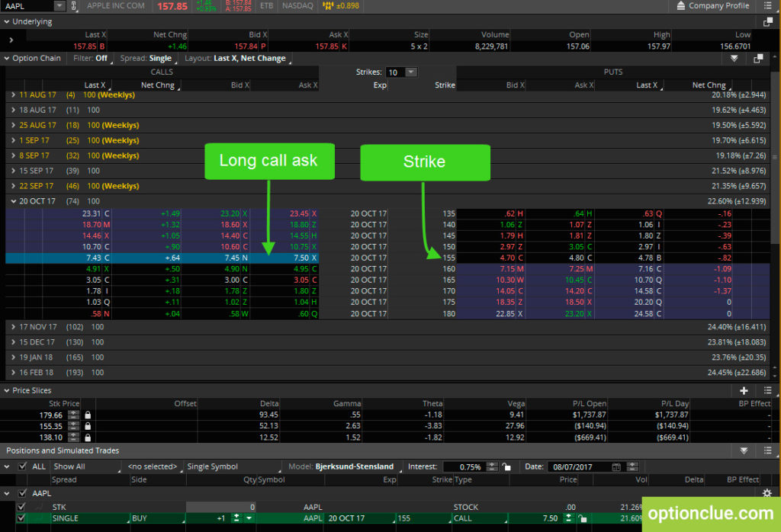
Task: Expand the 17 NOV 17 expiration row
Action: click(x=11, y=326)
